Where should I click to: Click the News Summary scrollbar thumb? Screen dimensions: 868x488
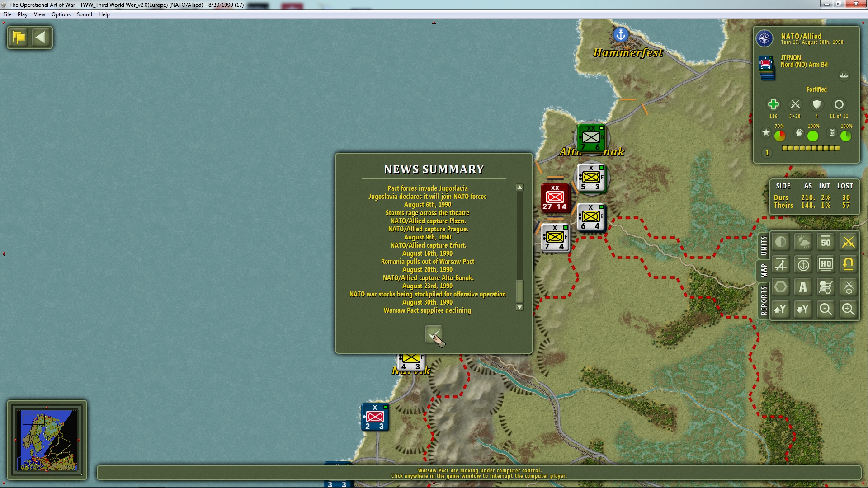point(519,291)
